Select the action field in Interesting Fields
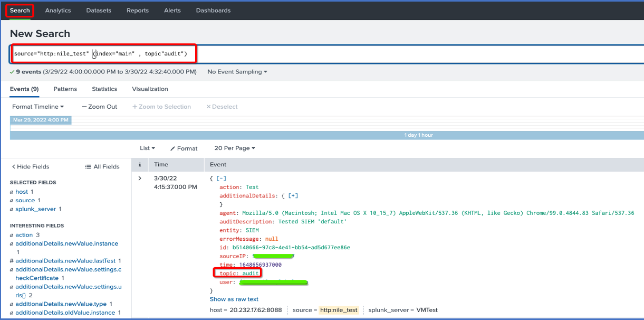Screen dimensions: 644x320 tap(24, 235)
